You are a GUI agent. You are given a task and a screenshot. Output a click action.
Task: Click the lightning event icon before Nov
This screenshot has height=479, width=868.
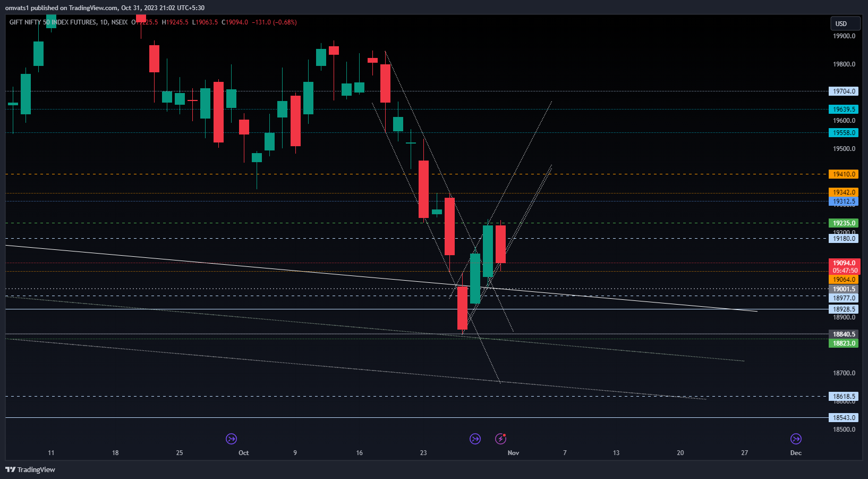(500, 439)
